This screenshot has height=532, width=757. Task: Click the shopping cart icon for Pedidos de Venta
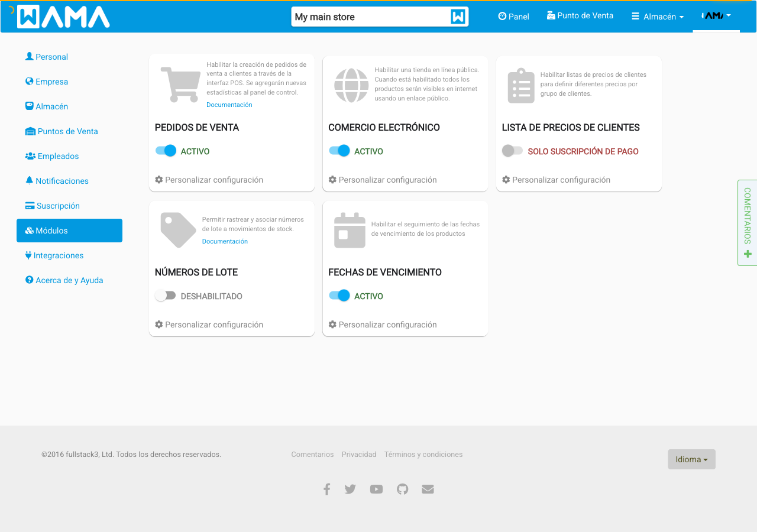179,85
